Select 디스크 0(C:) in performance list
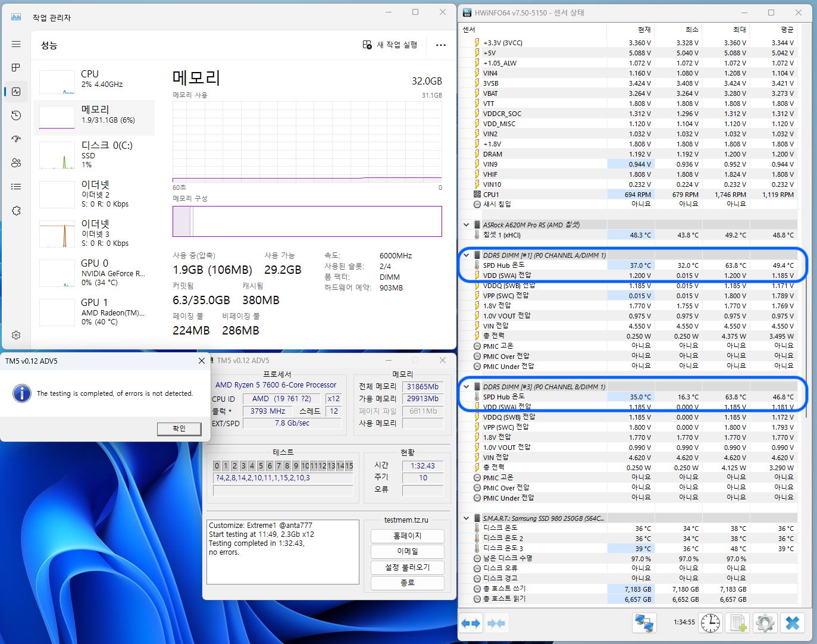This screenshot has width=817, height=644. click(x=94, y=155)
